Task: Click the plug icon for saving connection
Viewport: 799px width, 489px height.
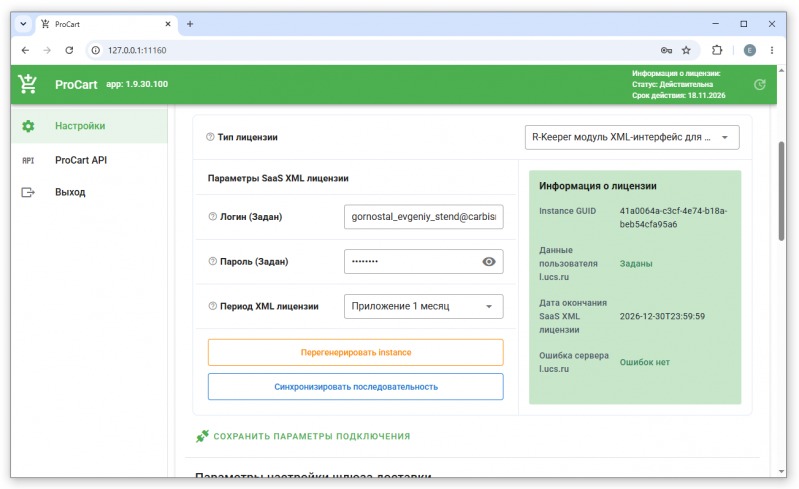Action: [x=202, y=436]
